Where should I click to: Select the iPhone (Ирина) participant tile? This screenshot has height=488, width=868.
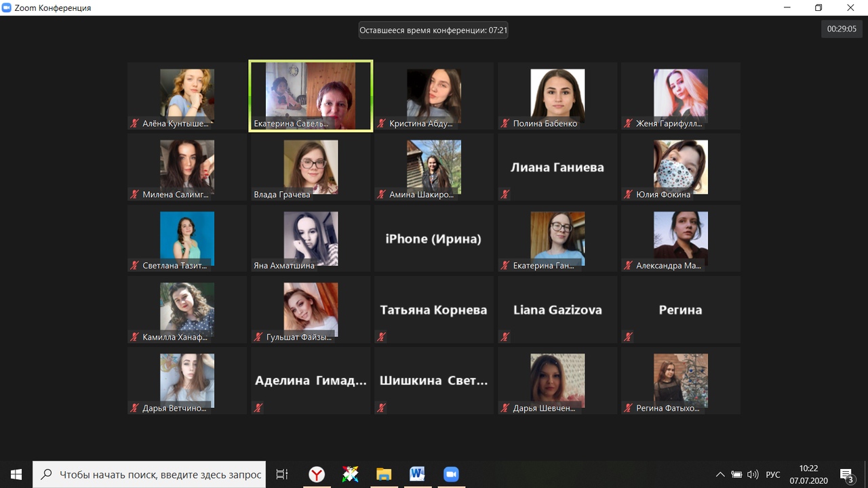click(433, 239)
